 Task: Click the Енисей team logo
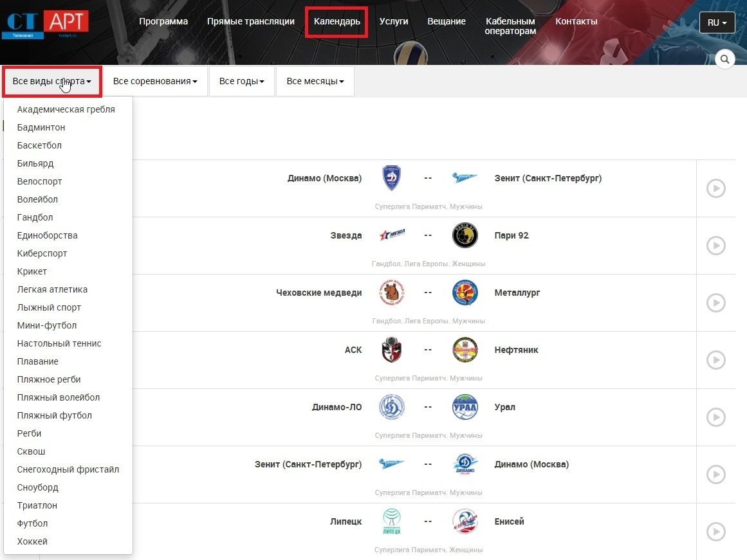pyautogui.click(x=465, y=521)
